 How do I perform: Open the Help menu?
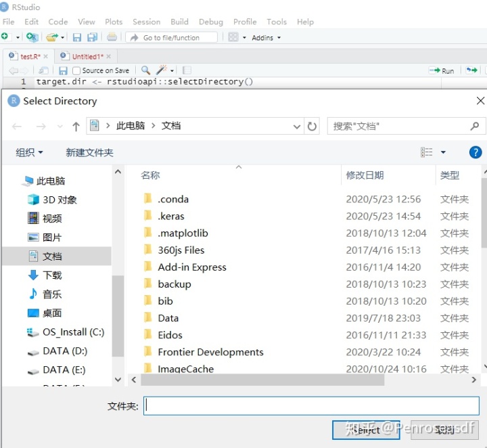305,22
